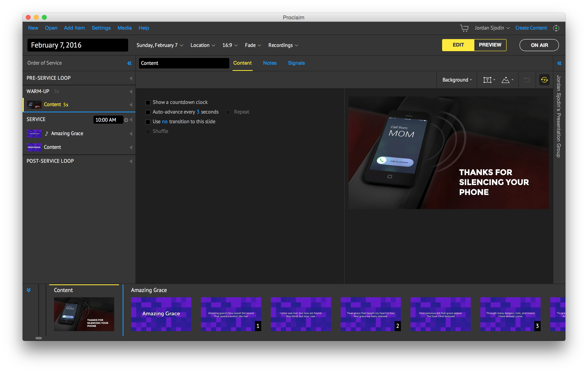Select the Amazing Grace title slide thumbnail
This screenshot has width=588, height=373.
pos(161,314)
